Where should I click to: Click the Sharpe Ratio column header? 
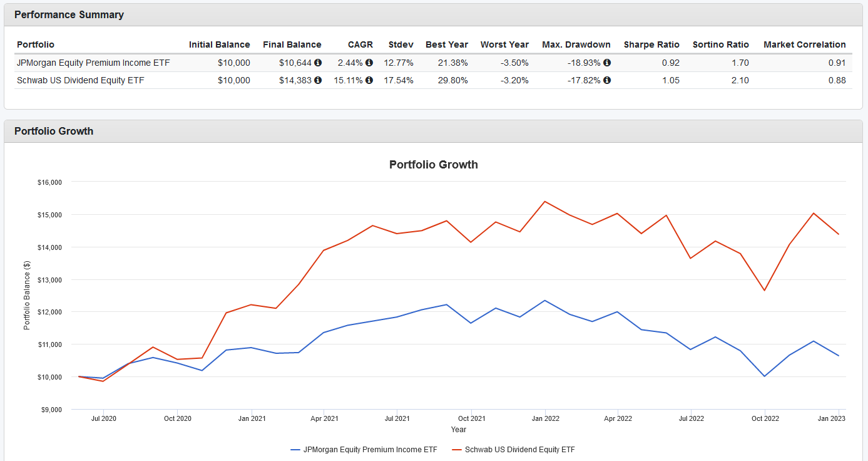[x=651, y=44]
